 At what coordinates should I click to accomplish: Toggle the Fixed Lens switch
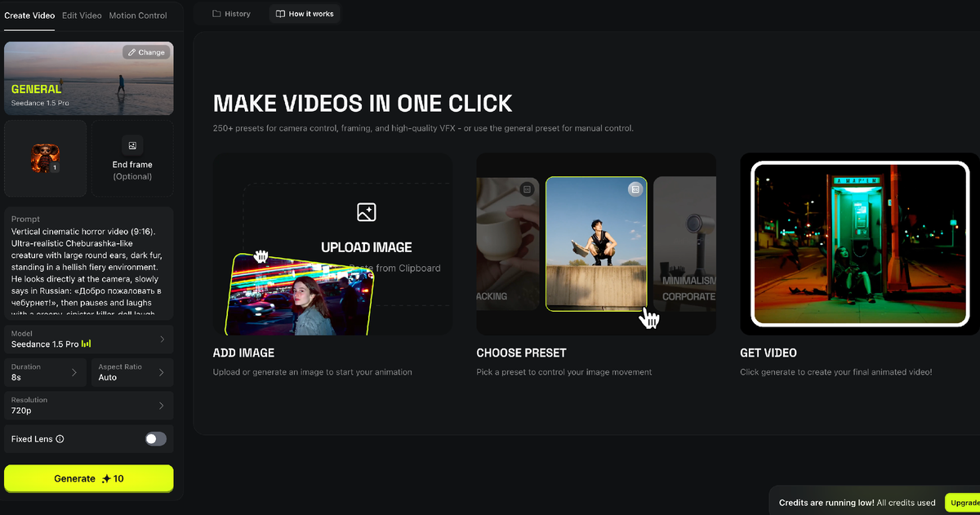point(155,439)
